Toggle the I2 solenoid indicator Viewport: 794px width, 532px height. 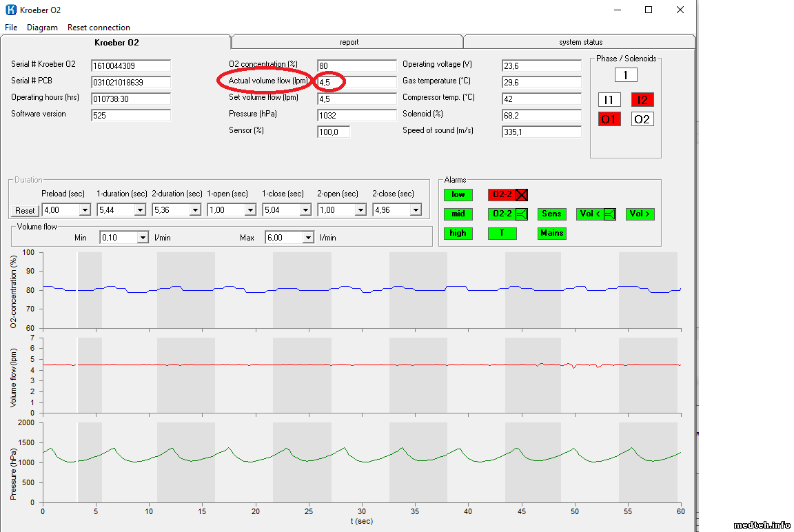point(642,100)
